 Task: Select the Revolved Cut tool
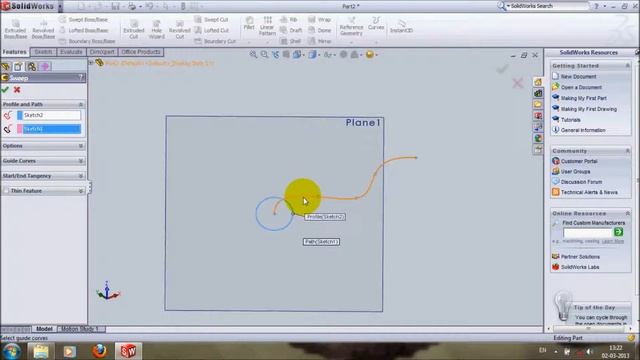point(180,29)
